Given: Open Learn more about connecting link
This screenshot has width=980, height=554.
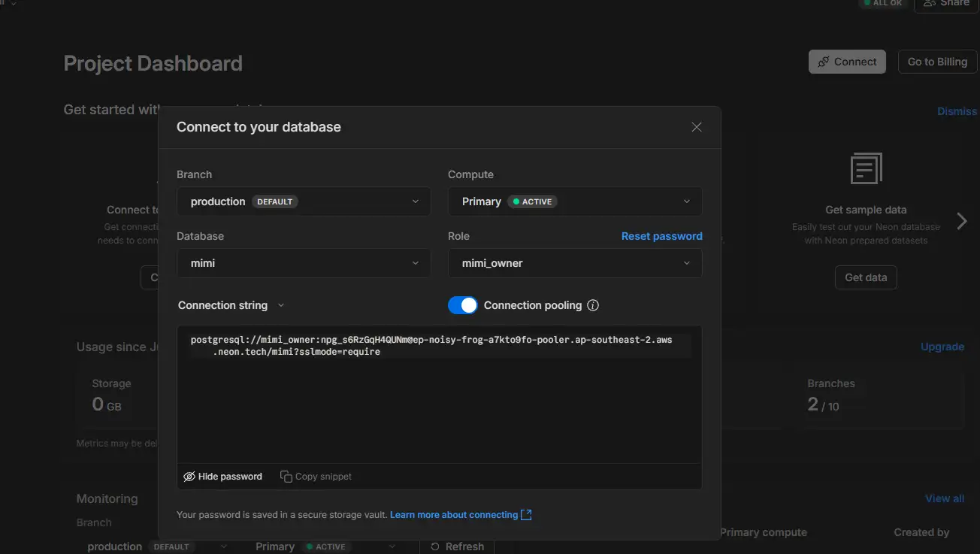Looking at the screenshot, I should pyautogui.click(x=453, y=515).
